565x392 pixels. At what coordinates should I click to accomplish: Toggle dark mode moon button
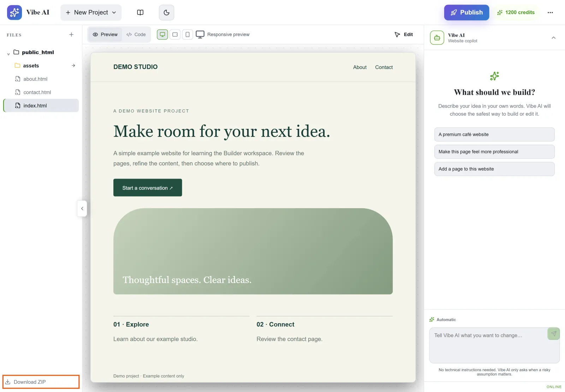166,12
